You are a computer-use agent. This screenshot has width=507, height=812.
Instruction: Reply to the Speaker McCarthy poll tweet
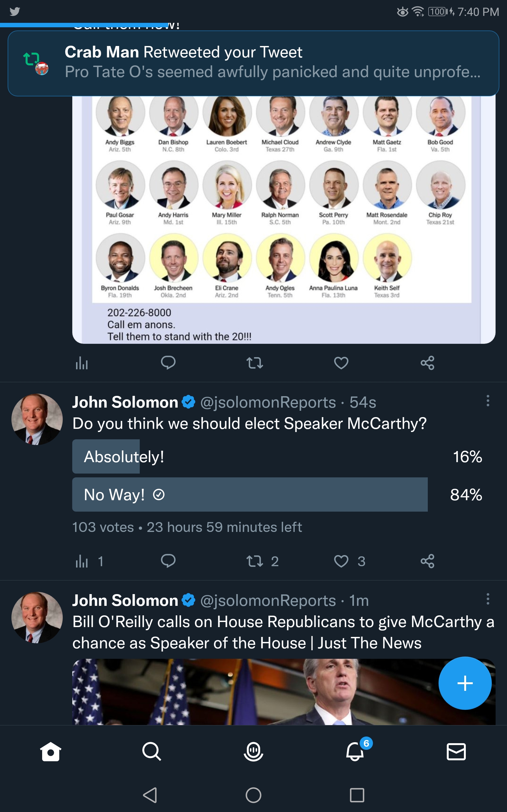(168, 561)
